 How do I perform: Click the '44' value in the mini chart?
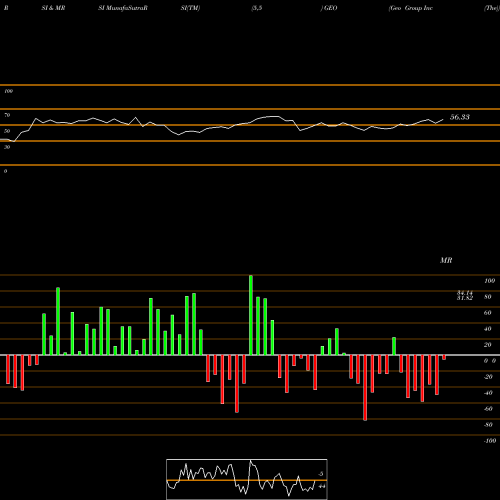[x=322, y=486]
